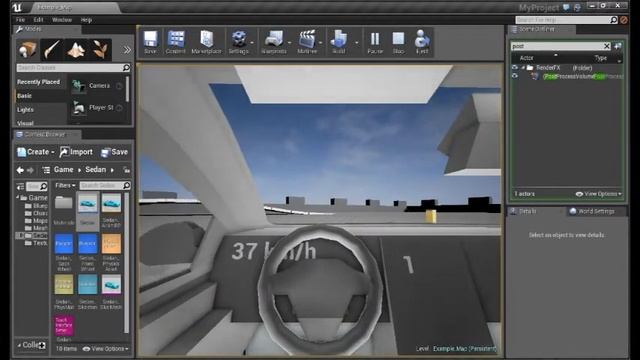This screenshot has width=640, height=360.
Task: Open the Settings toolbar button
Action: click(x=238, y=42)
